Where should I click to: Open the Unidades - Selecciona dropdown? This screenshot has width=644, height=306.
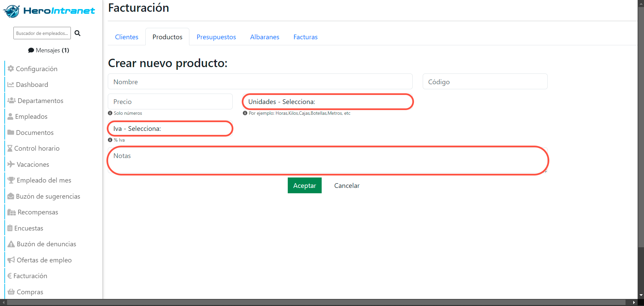[328, 102]
